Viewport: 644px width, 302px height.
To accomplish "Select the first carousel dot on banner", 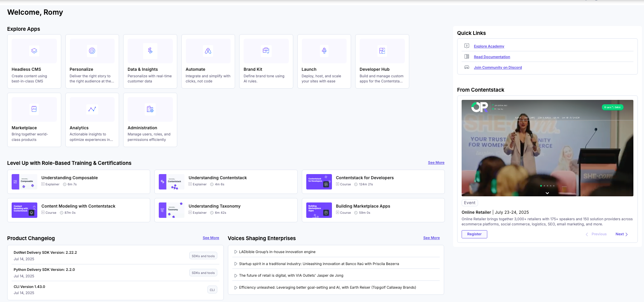I will pyautogui.click(x=541, y=186).
